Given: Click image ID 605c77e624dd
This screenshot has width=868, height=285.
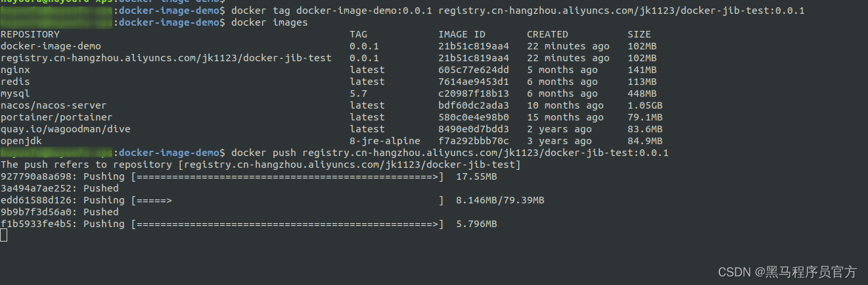Looking at the screenshot, I should pyautogui.click(x=474, y=70).
